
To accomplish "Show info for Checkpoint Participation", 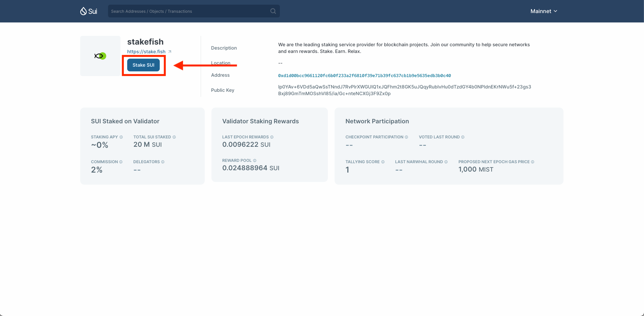I will pyautogui.click(x=406, y=137).
